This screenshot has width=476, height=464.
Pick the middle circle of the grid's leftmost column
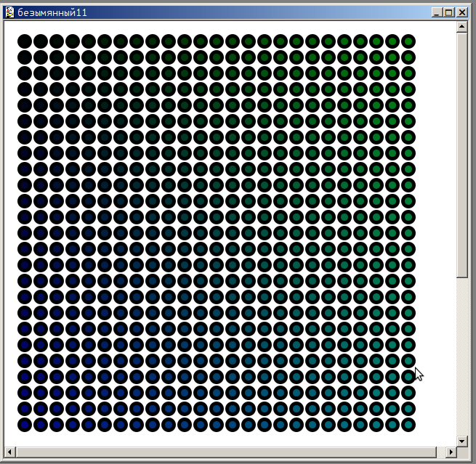25,232
